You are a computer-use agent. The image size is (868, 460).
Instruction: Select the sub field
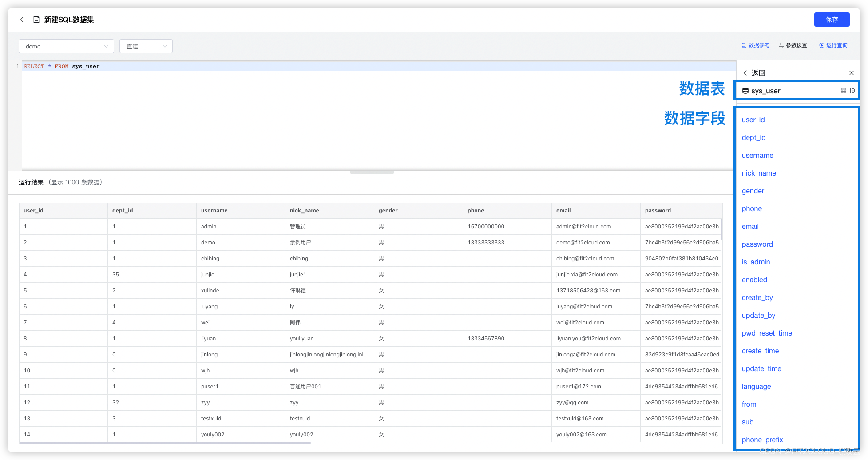click(x=748, y=422)
